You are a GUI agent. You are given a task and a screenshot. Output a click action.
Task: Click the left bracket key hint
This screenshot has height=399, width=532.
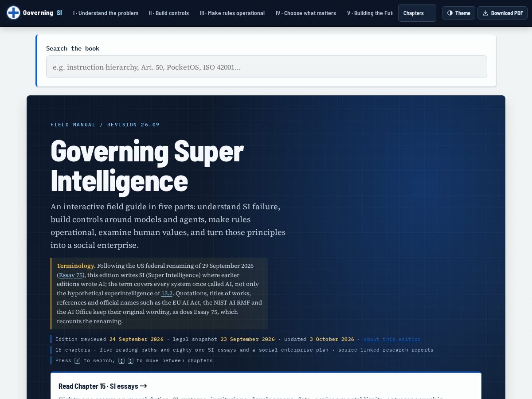[122, 360]
